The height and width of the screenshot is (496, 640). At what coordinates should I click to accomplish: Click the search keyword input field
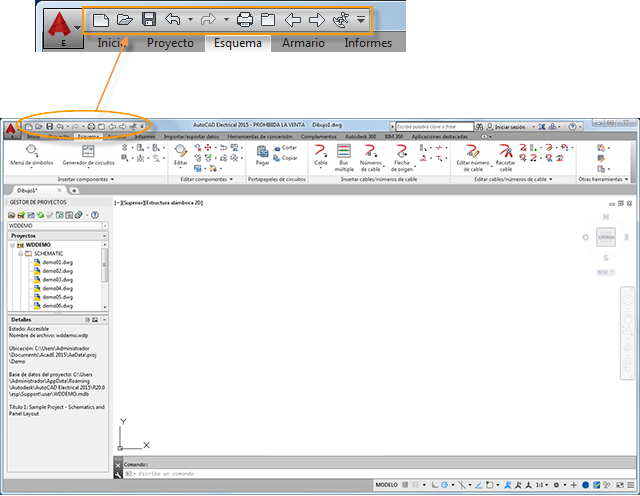pyautogui.click(x=434, y=127)
